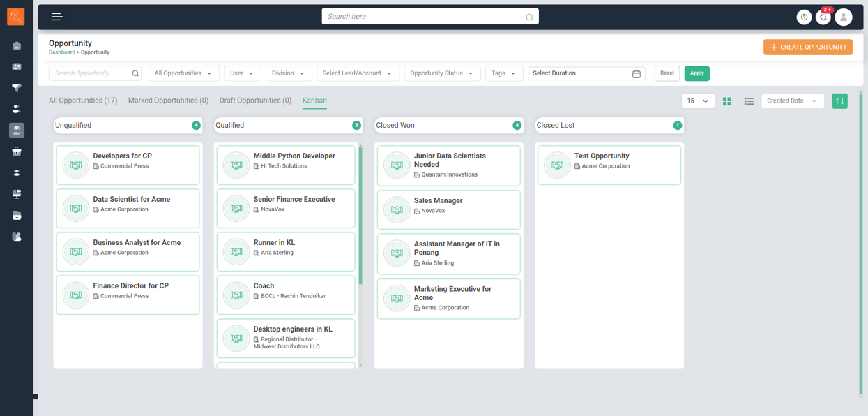Click the help question mark icon
This screenshot has height=416, width=868.
coord(804,17)
